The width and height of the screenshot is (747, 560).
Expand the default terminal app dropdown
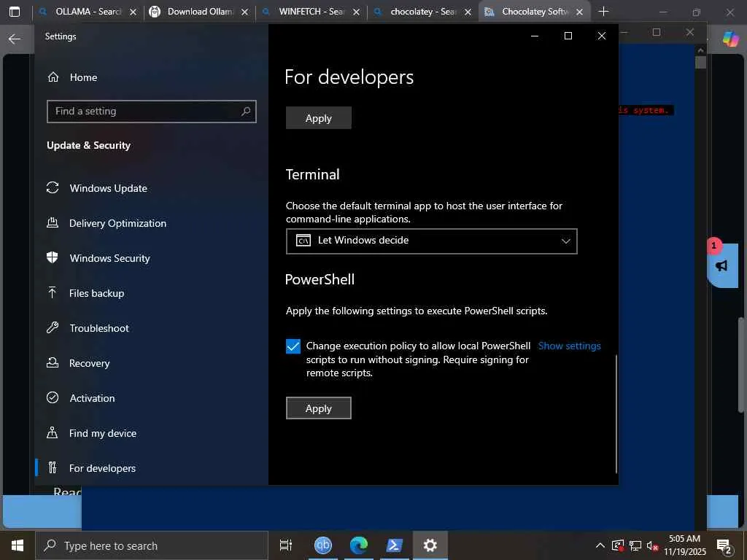[x=432, y=241]
